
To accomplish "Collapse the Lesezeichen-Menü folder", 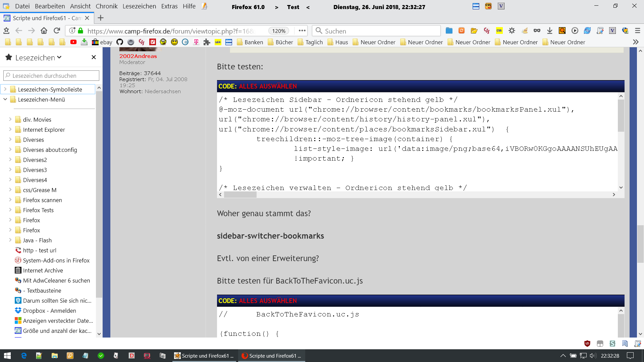I will click(5, 100).
